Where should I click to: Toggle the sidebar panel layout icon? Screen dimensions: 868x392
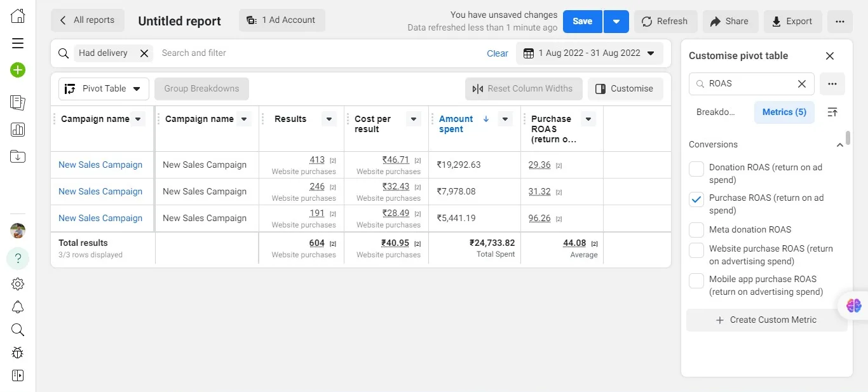click(18, 375)
